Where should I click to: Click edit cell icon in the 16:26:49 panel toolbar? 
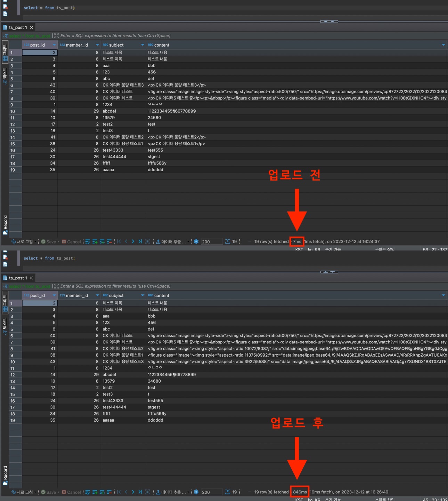pos(88,492)
